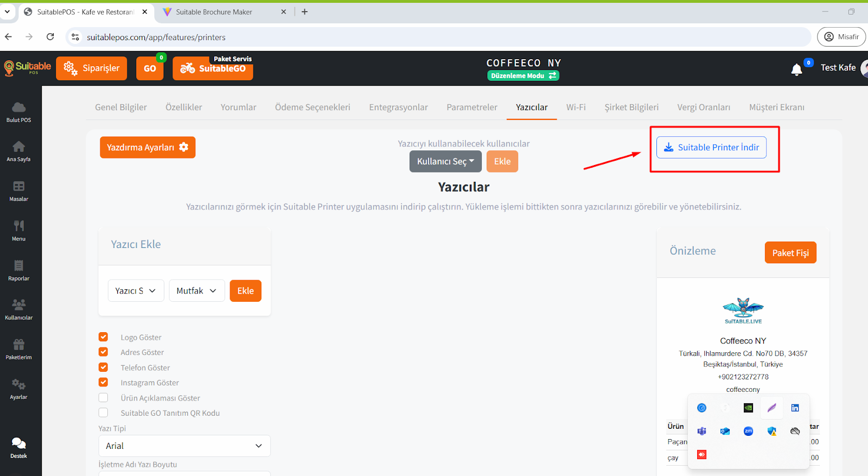Reload the page in browser
This screenshot has height=476, width=868.
[x=50, y=37]
